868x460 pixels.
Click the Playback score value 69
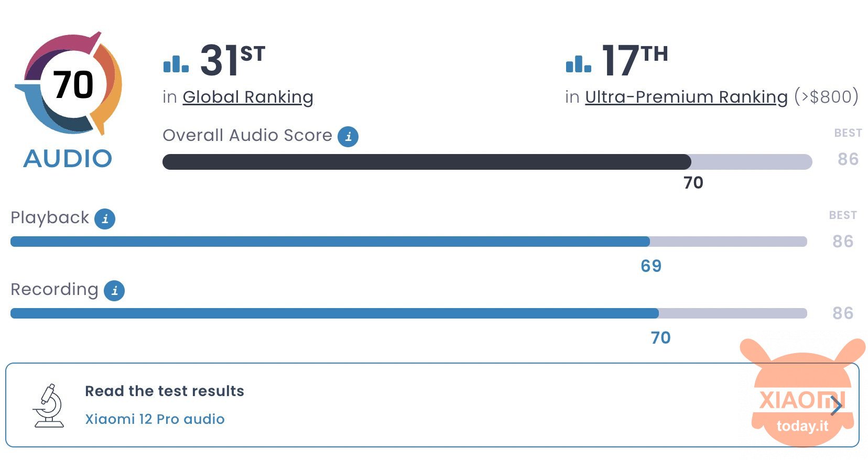click(x=651, y=266)
